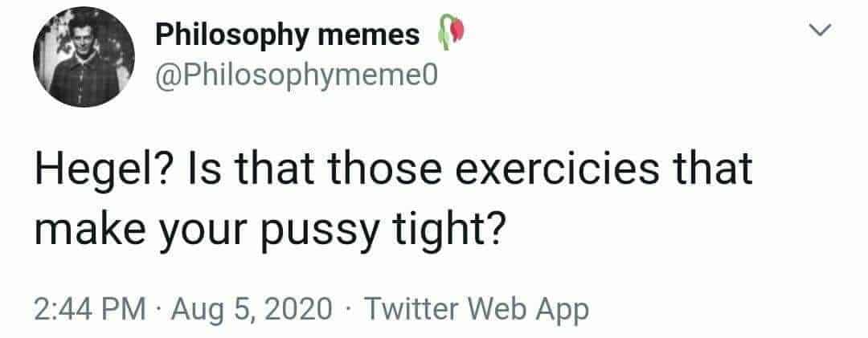Click the word make in the tweet
Image resolution: width=868 pixels, height=338 pixels.
click(x=84, y=227)
